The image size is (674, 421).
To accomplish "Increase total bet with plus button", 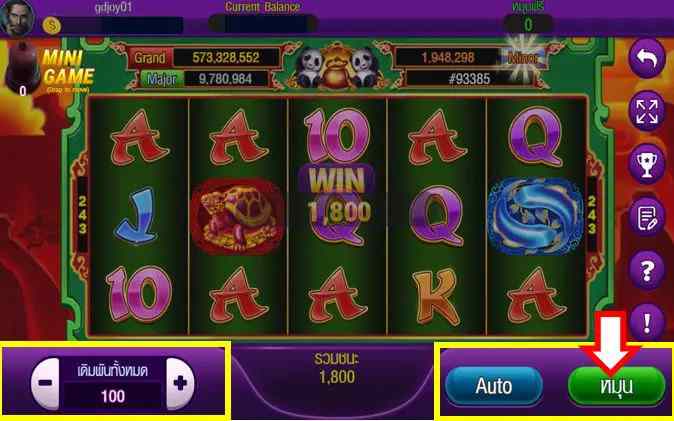I will click(181, 383).
